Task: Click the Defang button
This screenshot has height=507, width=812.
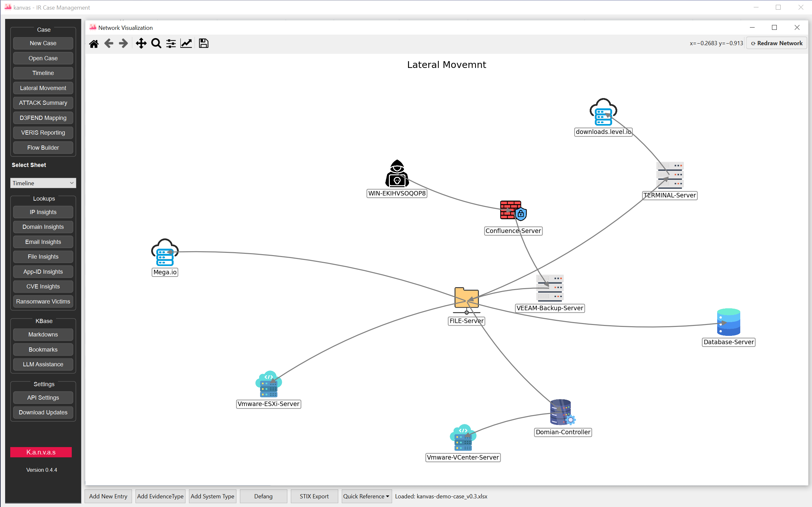Action: 263,496
